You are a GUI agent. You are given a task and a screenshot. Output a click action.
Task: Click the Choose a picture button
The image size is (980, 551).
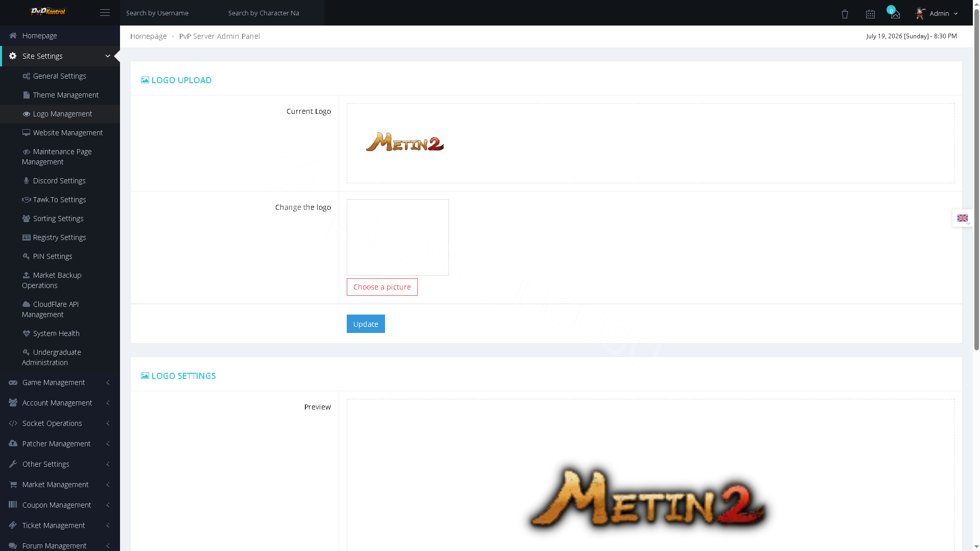(x=382, y=287)
